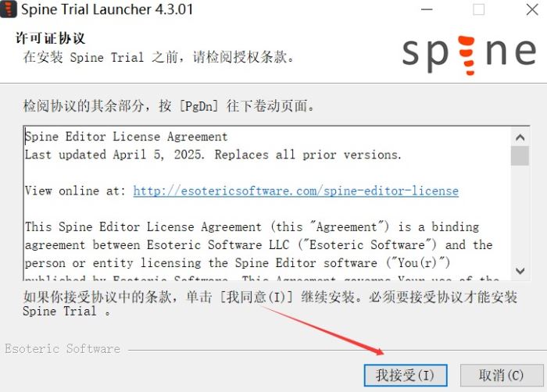Click the license scrollbar thumb
547x392 pixels.
pos(520,155)
